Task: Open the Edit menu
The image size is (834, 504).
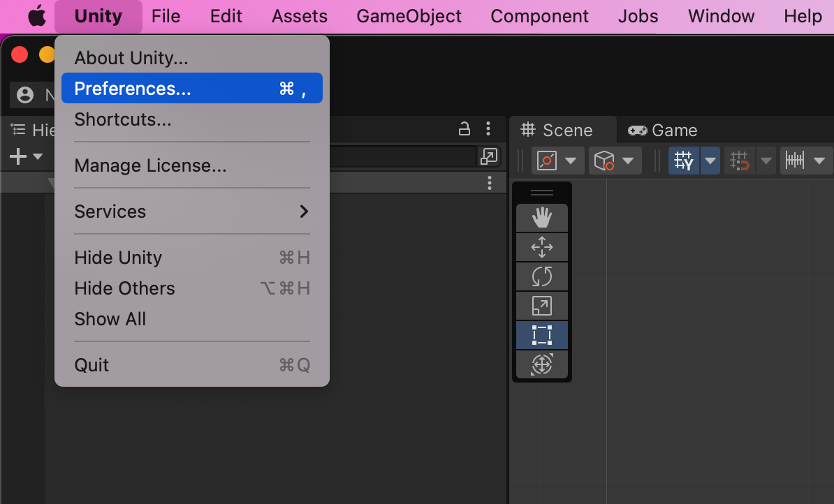Action: click(226, 17)
